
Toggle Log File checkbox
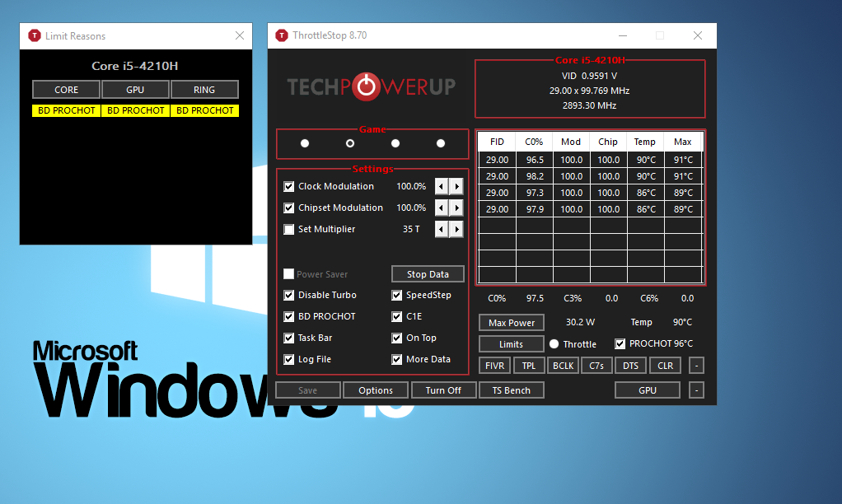(289, 360)
